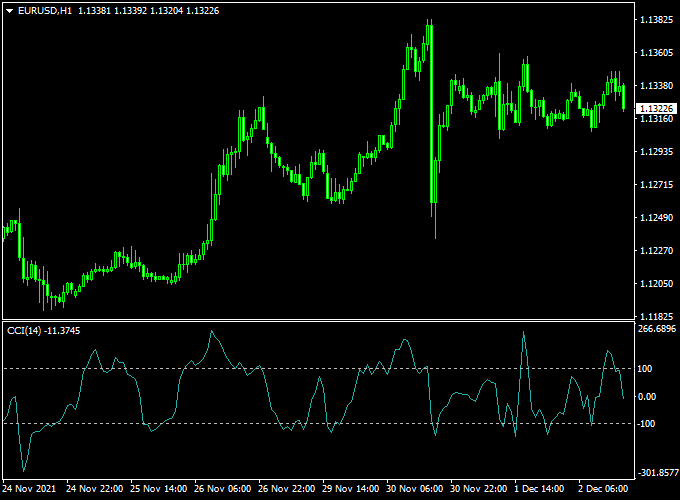Image resolution: width=680 pixels, height=500 pixels.
Task: Select the 1.12050 price scale label
Action: [x=657, y=284]
